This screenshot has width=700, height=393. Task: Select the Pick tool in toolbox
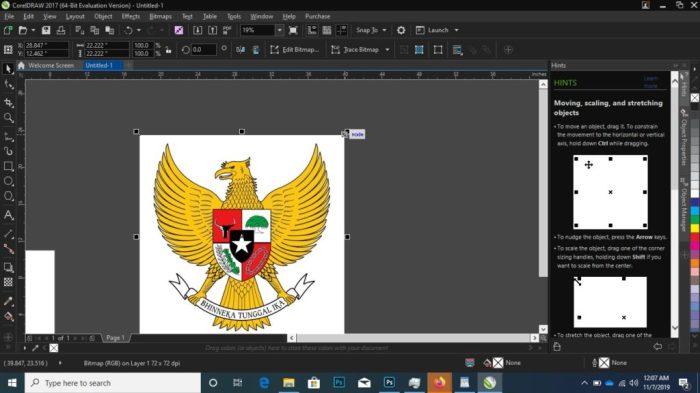[x=8, y=69]
